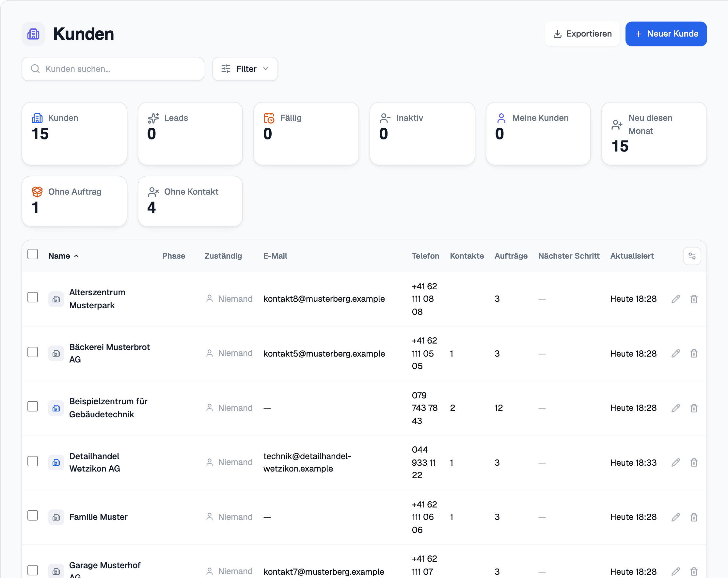Select the Bäckerei Musterbrot AG row checkbox

[x=33, y=352]
